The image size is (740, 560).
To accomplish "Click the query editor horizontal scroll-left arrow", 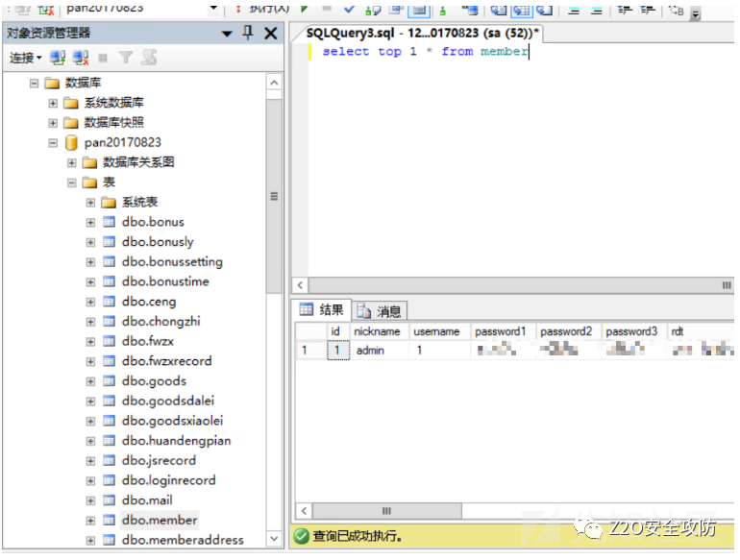I will (x=300, y=285).
